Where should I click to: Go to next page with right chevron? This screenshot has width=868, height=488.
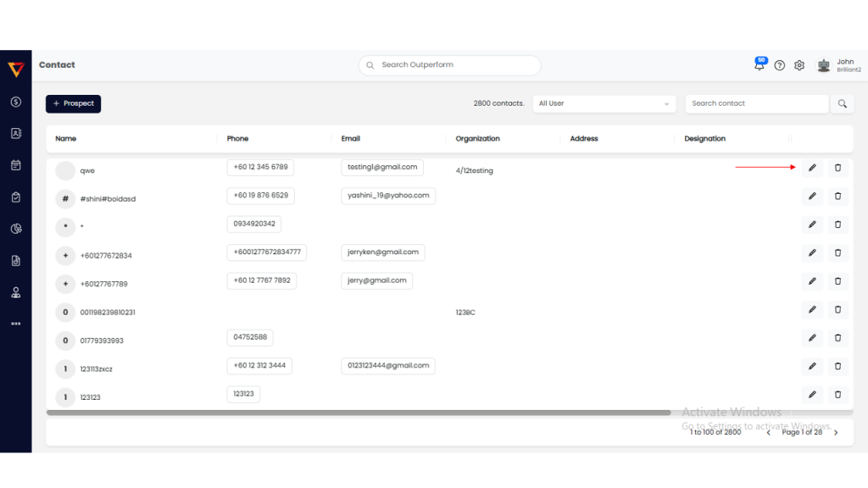click(836, 432)
